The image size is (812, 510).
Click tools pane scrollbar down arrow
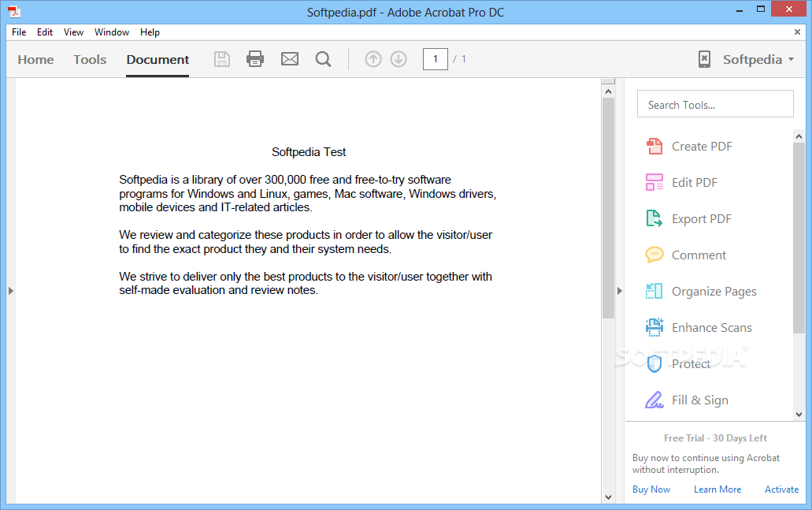click(x=799, y=415)
